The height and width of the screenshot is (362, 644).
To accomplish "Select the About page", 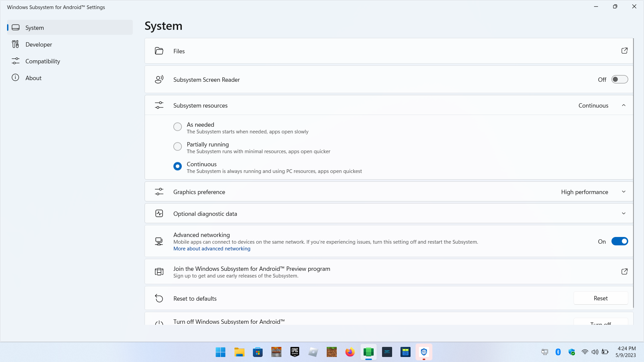I will pos(70,78).
